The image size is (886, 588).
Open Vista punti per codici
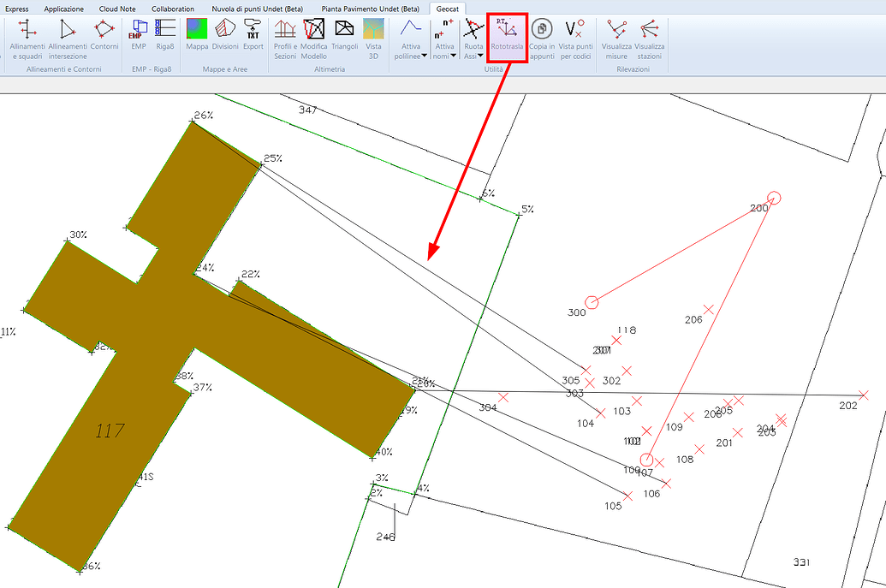coord(576,39)
